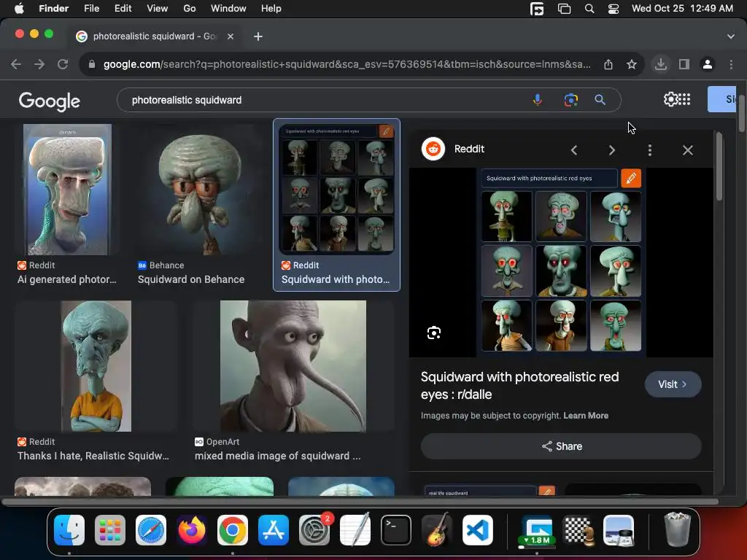Close the photorealistic squidward tab
747x560 pixels.
pyautogui.click(x=231, y=36)
